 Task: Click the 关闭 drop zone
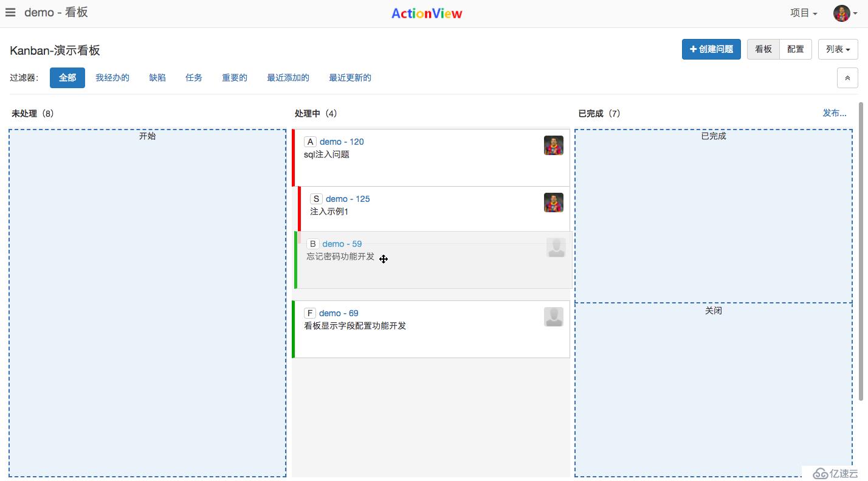714,390
